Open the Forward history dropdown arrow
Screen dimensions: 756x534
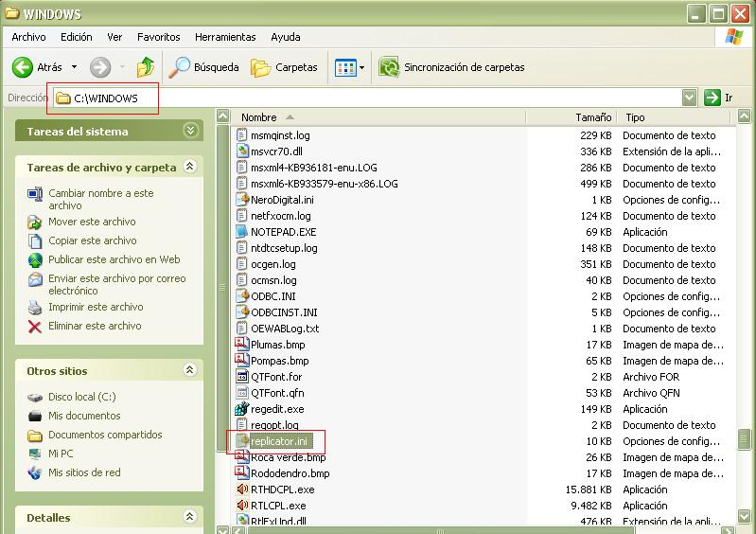click(x=122, y=67)
